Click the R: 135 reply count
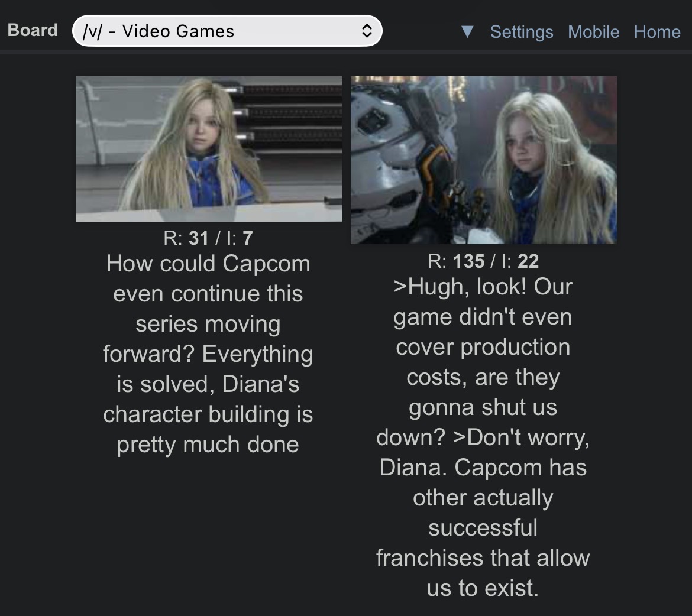The width and height of the screenshot is (692, 616). (456, 261)
